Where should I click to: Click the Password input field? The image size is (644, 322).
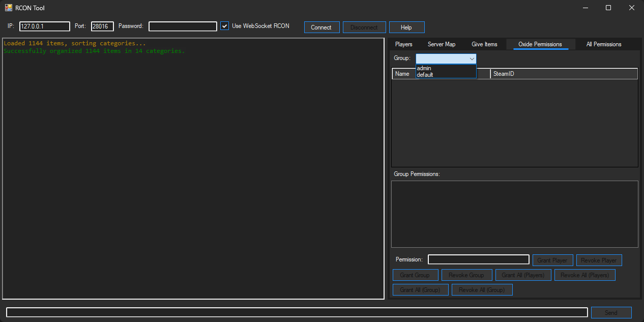click(183, 26)
